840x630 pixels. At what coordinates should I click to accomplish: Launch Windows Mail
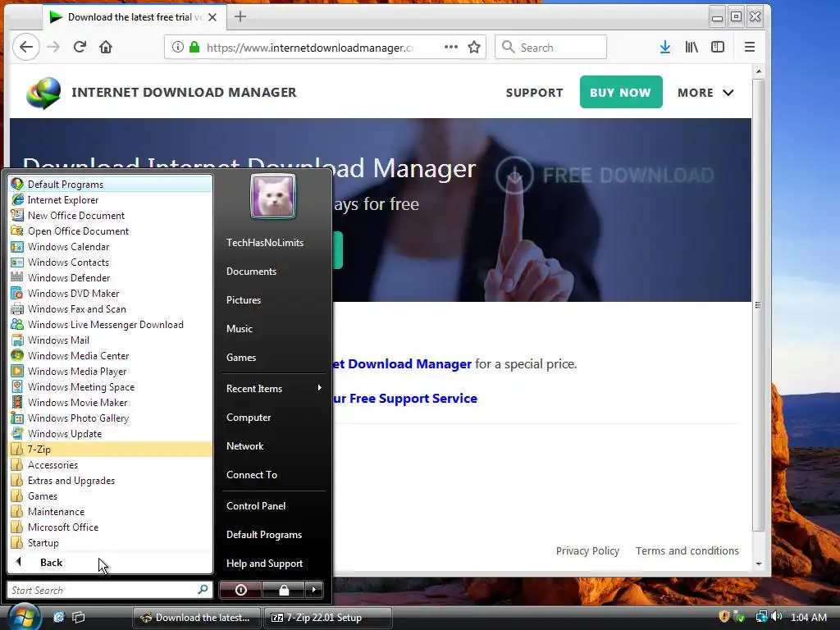click(x=110, y=340)
